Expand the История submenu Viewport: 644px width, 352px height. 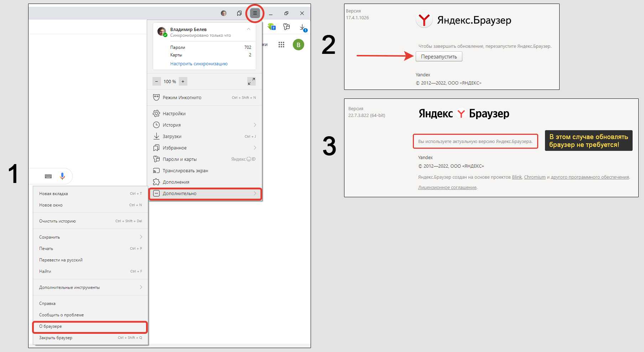click(205, 125)
